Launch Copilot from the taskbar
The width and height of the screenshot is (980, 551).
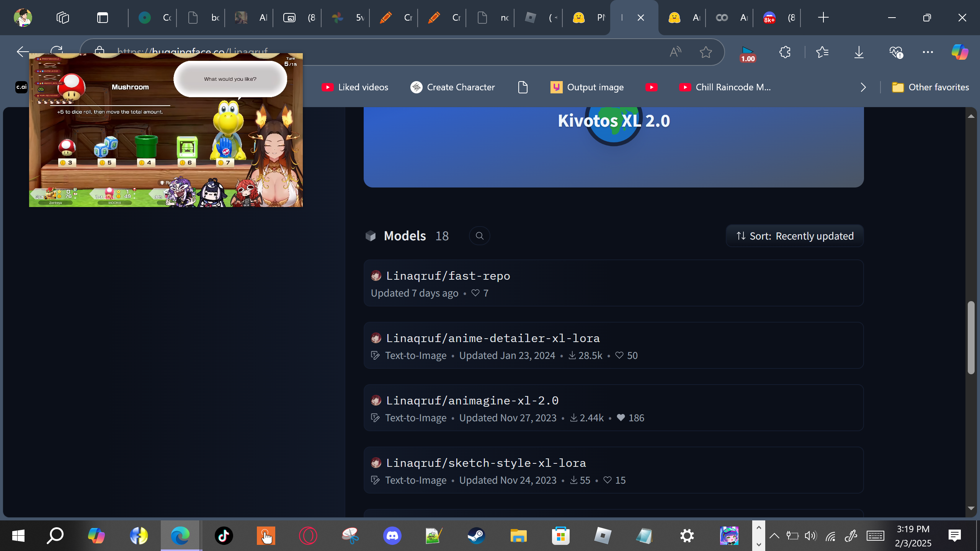click(x=96, y=536)
